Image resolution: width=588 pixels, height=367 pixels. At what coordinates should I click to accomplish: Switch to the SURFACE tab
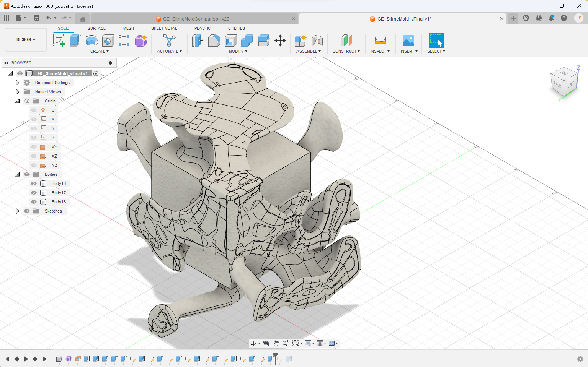(96, 28)
